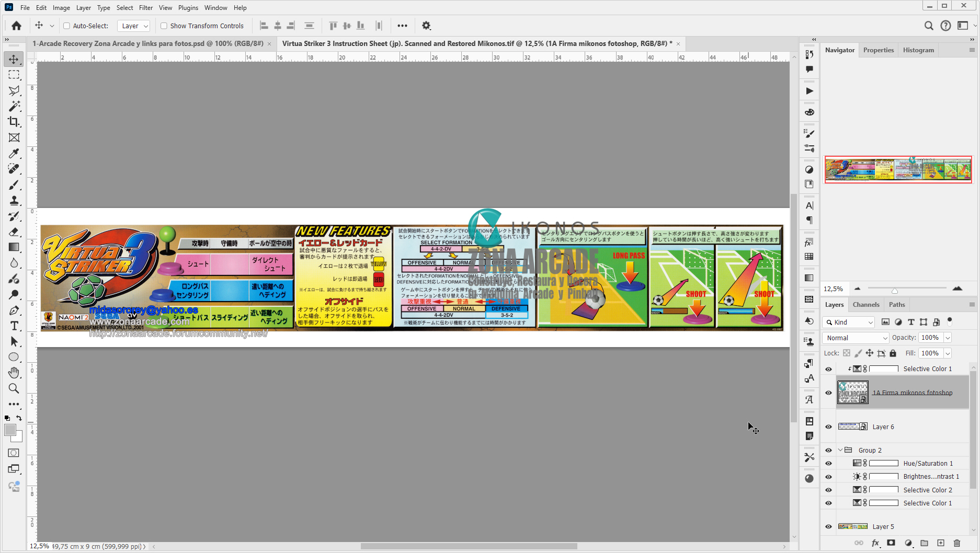Click the Navigator zoom out button

click(858, 289)
